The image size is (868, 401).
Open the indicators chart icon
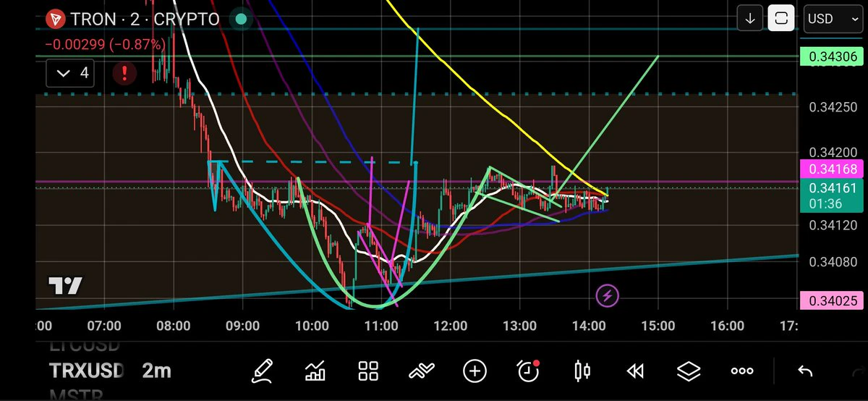click(315, 371)
